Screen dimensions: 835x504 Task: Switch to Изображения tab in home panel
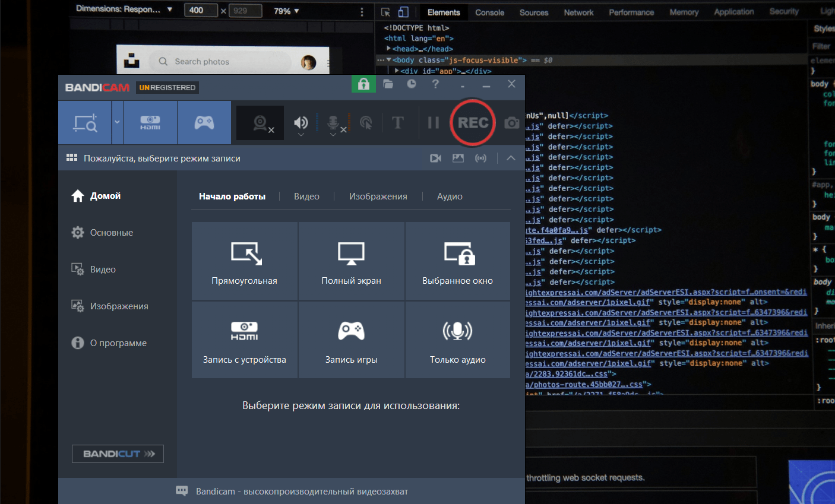[x=378, y=196]
